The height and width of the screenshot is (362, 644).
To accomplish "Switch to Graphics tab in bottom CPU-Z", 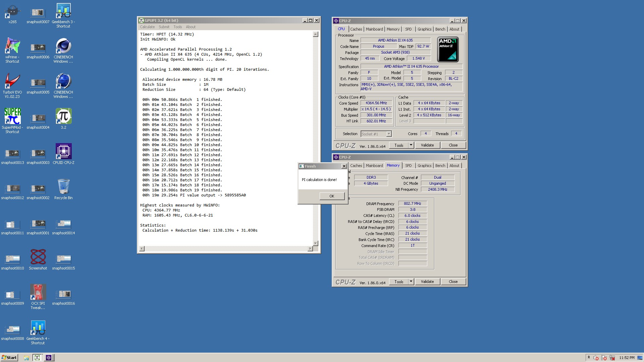I will pyautogui.click(x=424, y=166).
